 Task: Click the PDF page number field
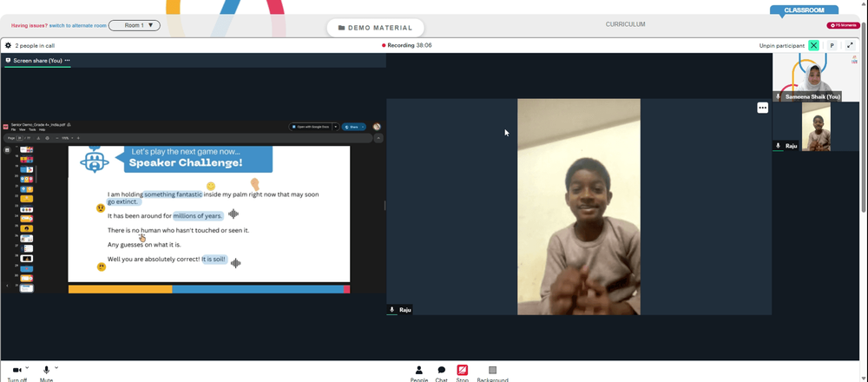tap(20, 138)
